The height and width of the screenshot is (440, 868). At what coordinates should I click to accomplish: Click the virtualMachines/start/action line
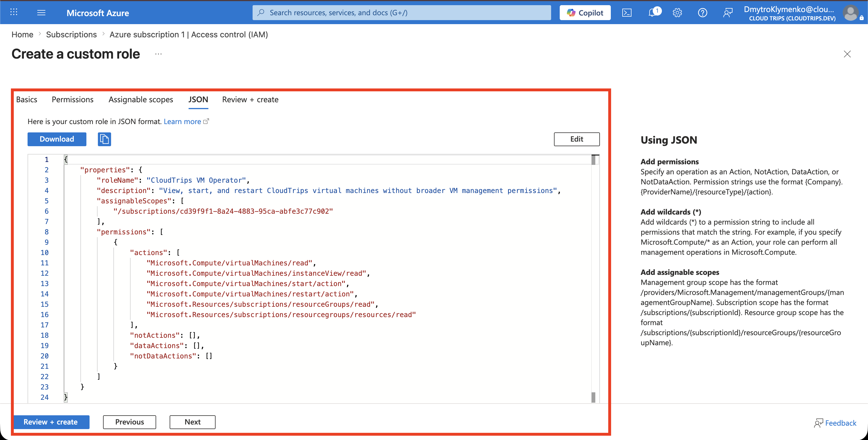click(248, 283)
